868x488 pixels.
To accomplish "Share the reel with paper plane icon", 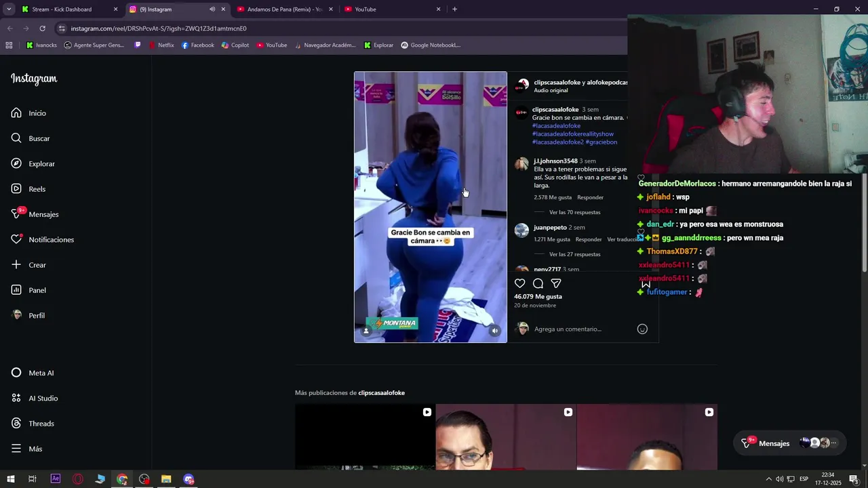I will (x=556, y=283).
